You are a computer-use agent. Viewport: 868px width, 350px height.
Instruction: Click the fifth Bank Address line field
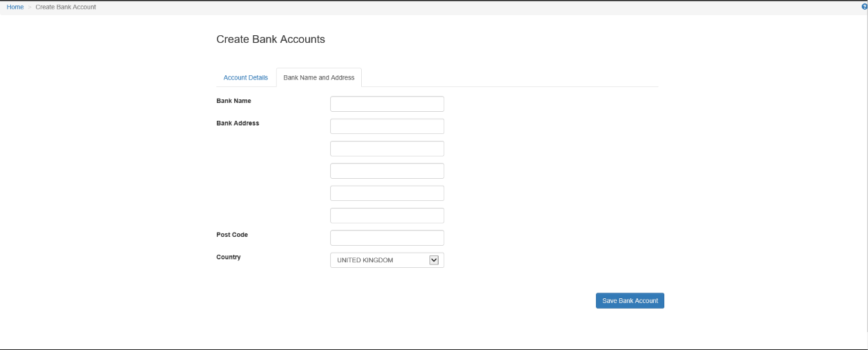tap(387, 215)
